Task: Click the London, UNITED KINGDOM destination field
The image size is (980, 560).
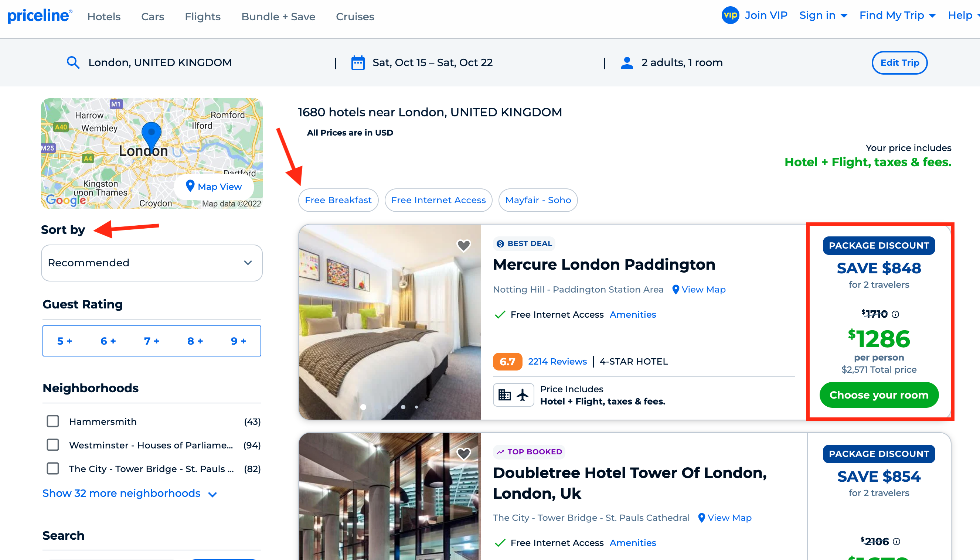Action: tap(160, 63)
